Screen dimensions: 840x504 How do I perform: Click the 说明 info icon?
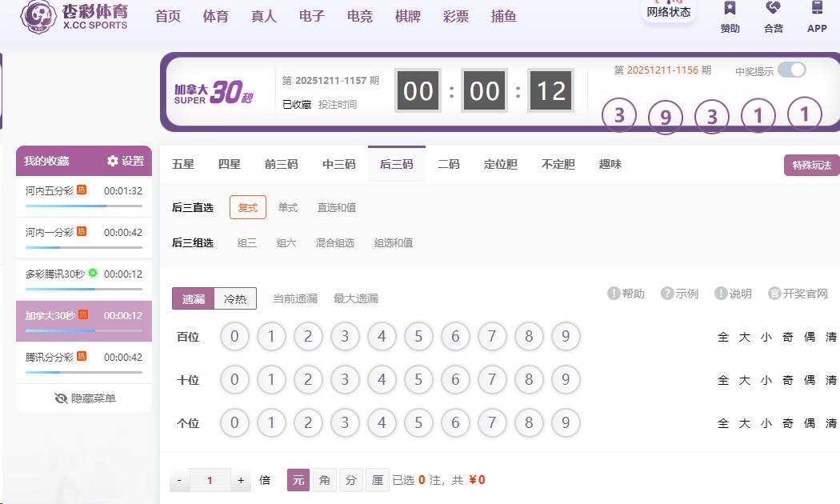tap(721, 294)
